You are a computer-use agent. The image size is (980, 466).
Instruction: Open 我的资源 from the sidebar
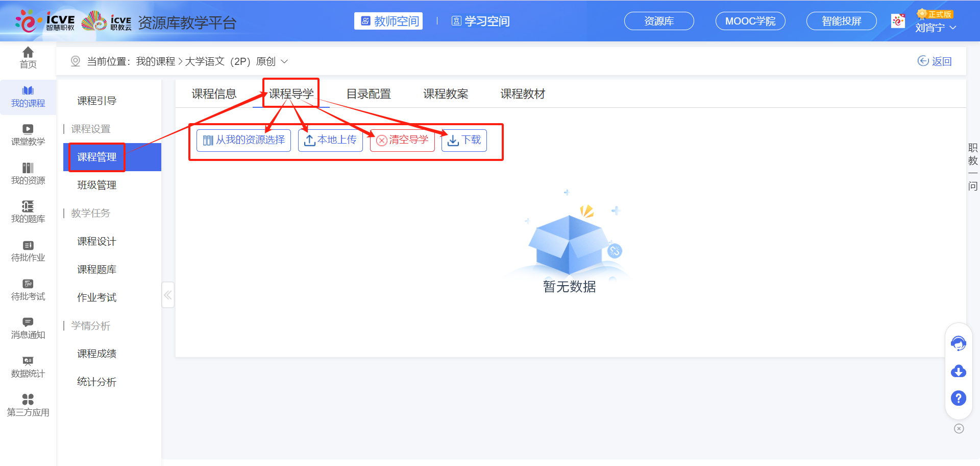(28, 174)
